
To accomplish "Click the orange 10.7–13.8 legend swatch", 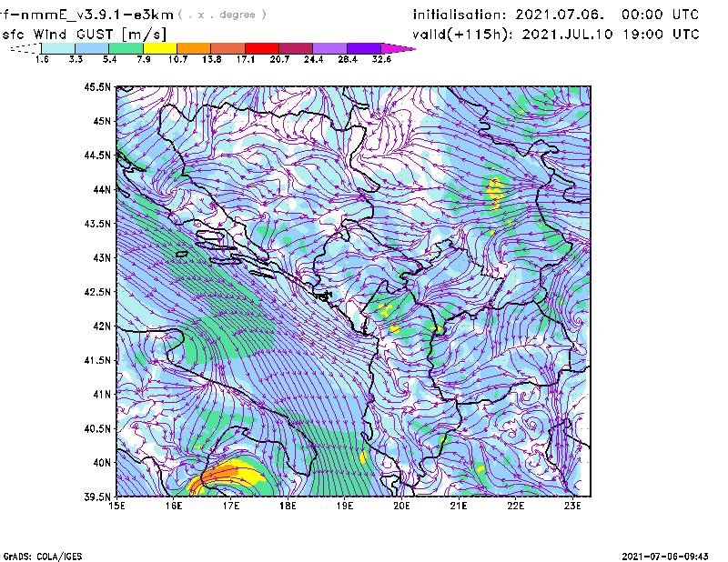I will point(194,48).
